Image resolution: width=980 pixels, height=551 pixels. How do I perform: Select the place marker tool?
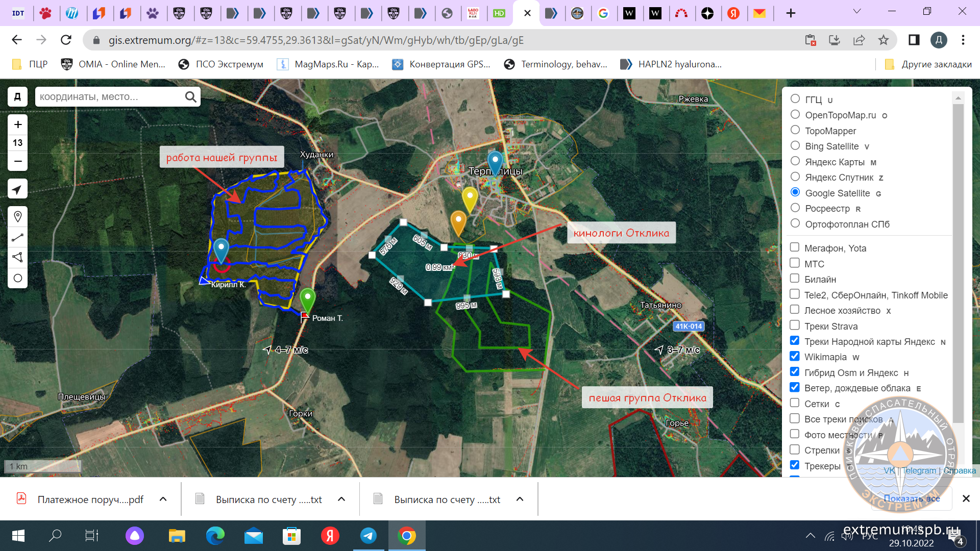18,217
